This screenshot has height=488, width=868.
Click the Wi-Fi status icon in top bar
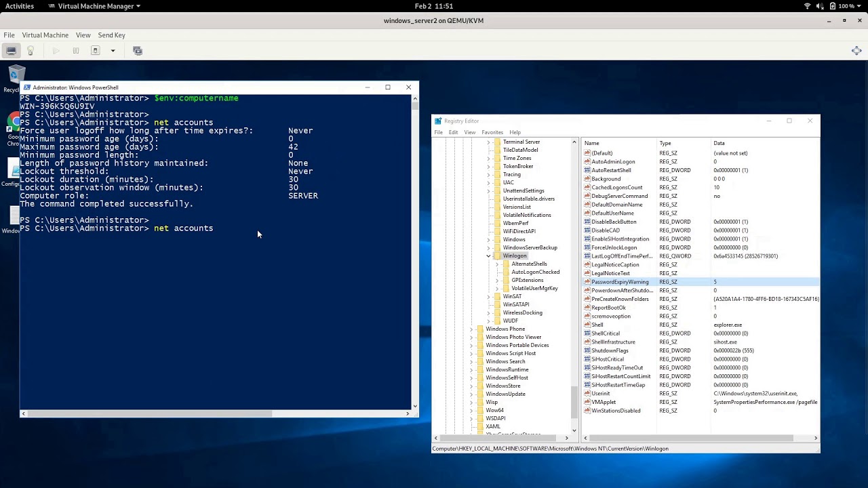coord(808,6)
